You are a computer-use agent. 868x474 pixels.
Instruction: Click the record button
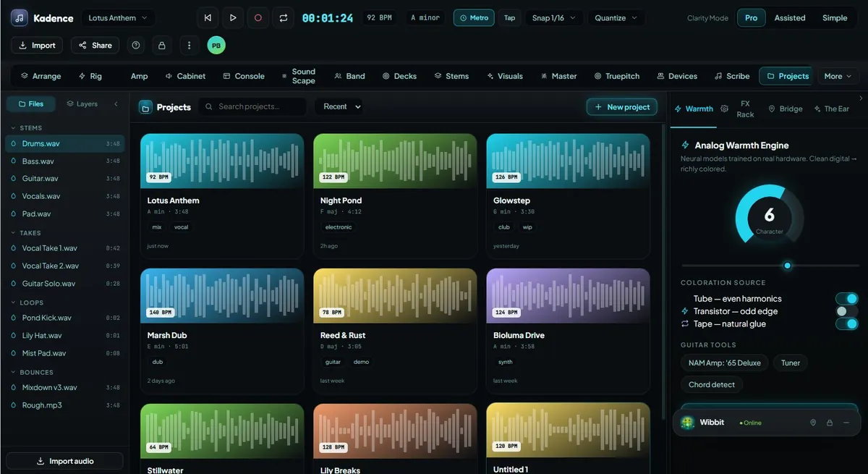click(258, 17)
